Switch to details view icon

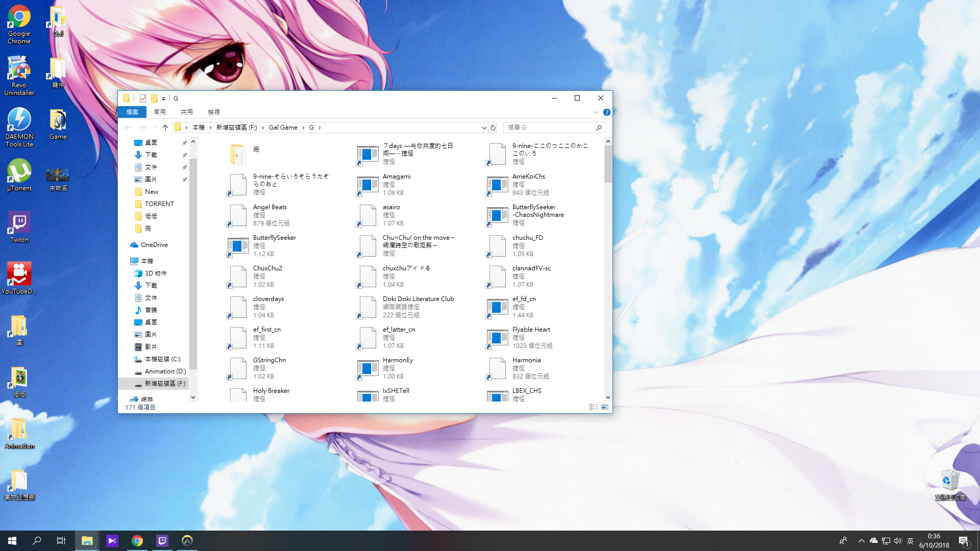593,407
